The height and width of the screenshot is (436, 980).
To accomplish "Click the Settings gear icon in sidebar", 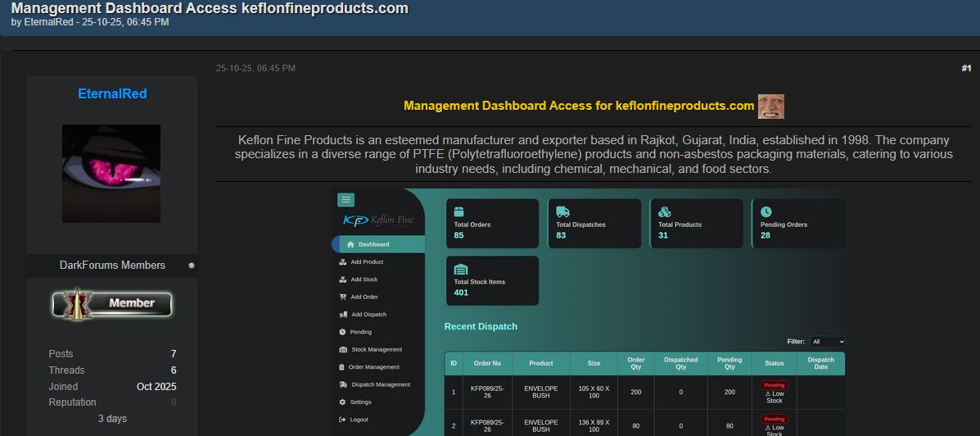I will point(343,402).
